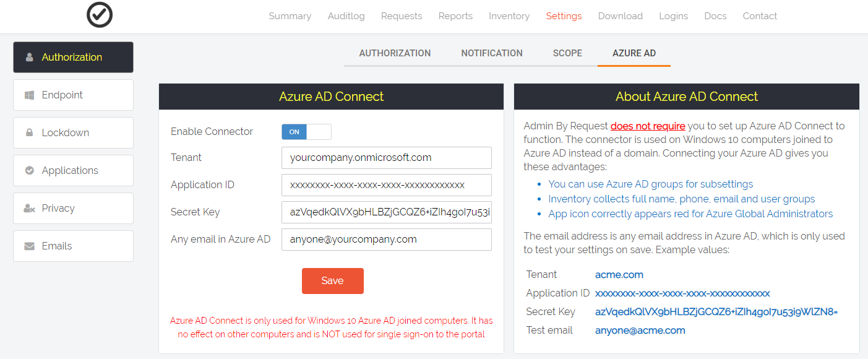Click the orange Save button
This screenshot has height=359, width=868.
[x=332, y=281]
